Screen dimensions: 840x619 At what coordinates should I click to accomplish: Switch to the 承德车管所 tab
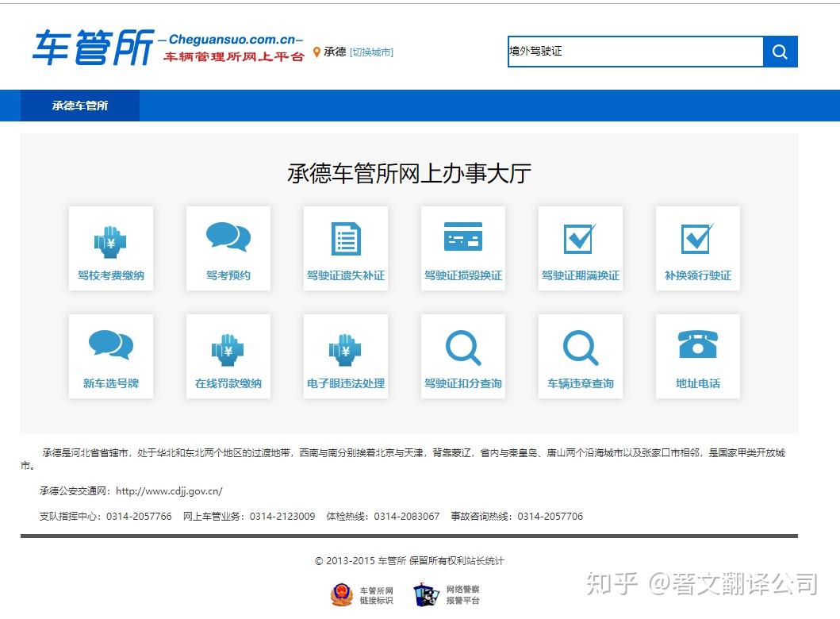point(79,106)
